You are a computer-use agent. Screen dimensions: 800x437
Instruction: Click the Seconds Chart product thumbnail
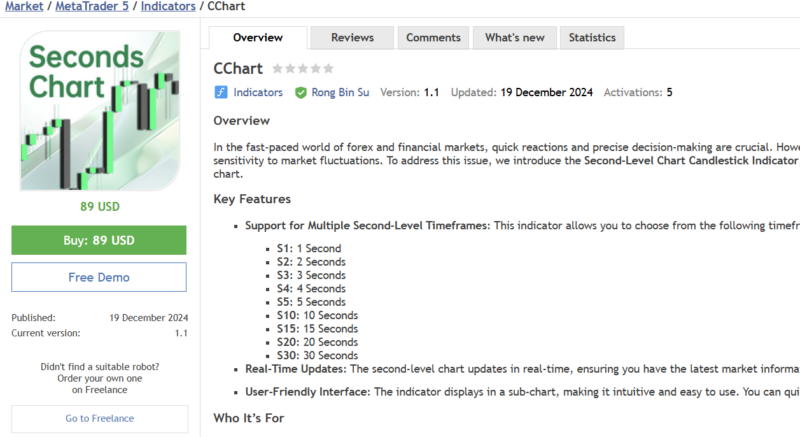(99, 111)
